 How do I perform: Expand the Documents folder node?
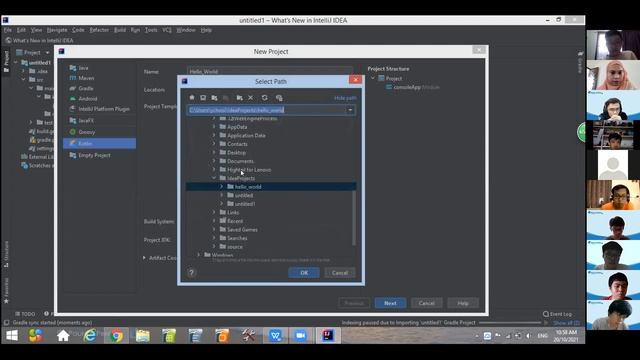click(x=214, y=161)
